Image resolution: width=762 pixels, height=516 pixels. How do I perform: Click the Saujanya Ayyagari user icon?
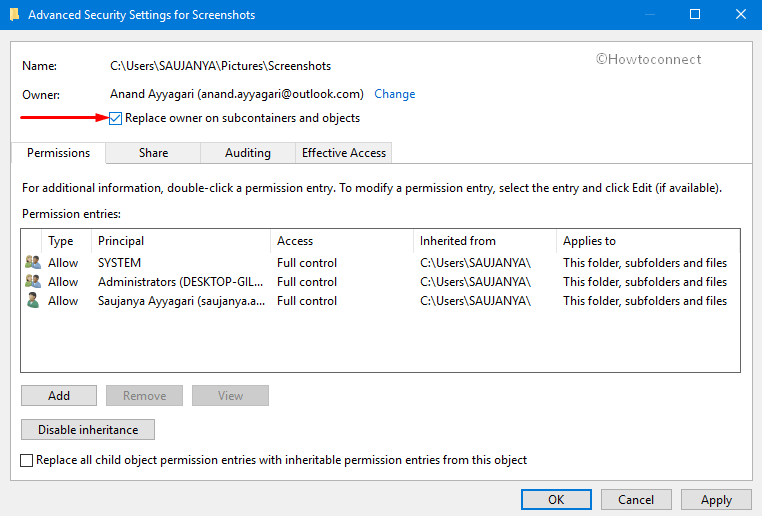[33, 301]
